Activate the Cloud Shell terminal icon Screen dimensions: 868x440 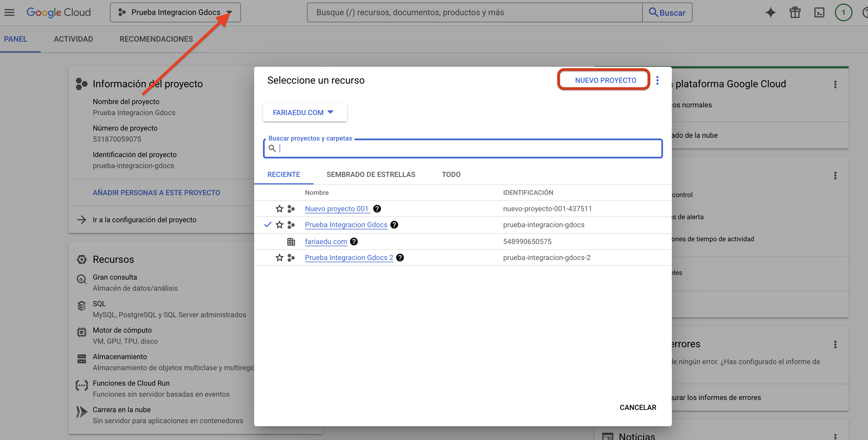click(x=819, y=12)
